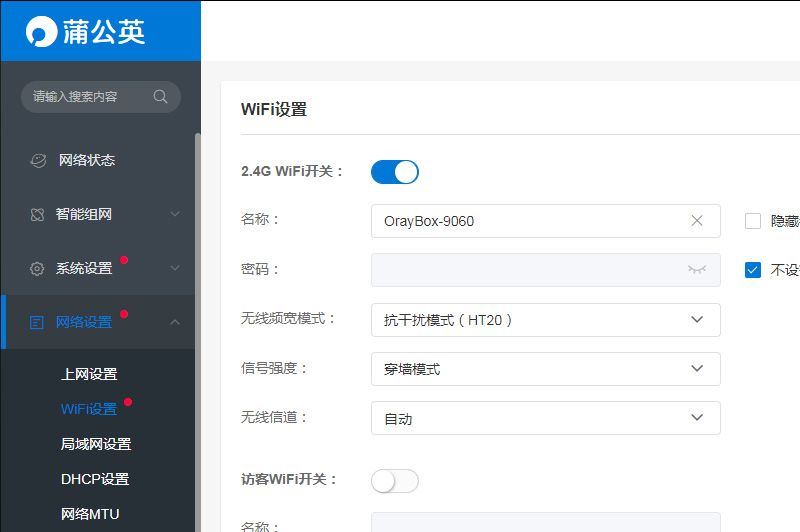The image size is (800, 532).
Task: Go to DHCP设置 page
Action: 95,479
